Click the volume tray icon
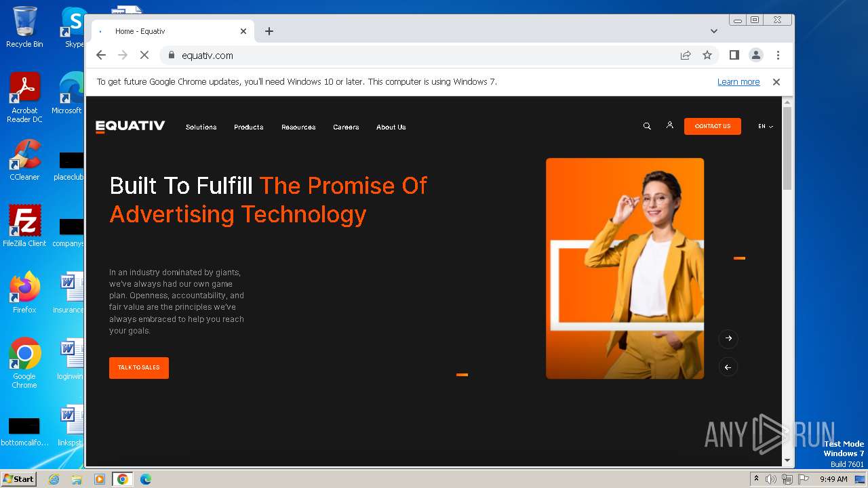 click(771, 479)
